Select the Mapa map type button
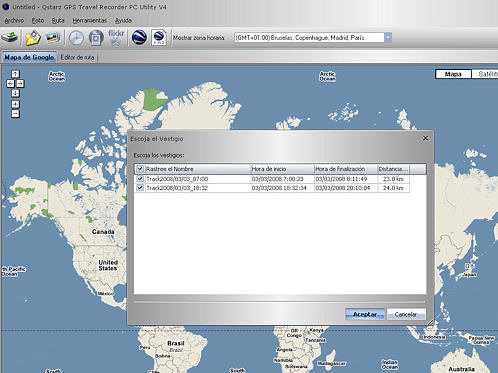Viewport: 498px width, 373px height. click(x=453, y=74)
